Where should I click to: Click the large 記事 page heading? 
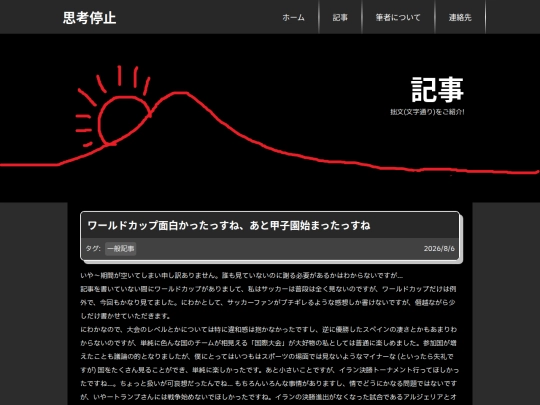(x=437, y=90)
